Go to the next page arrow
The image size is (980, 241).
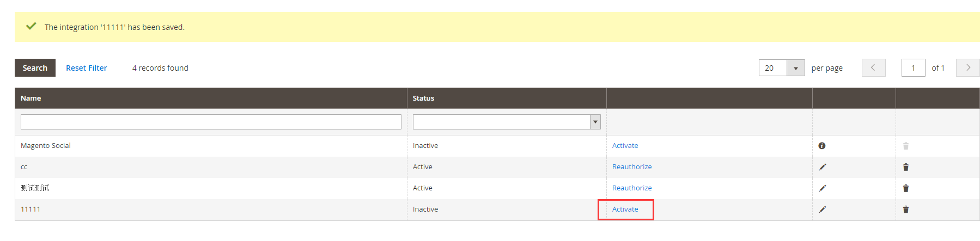[967, 68]
